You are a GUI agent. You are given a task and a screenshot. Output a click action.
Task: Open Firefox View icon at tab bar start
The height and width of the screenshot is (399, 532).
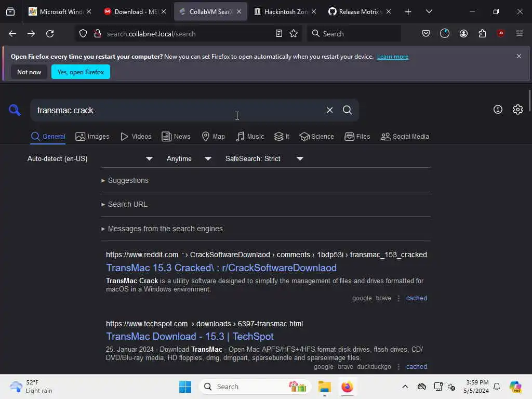[x=10, y=11]
